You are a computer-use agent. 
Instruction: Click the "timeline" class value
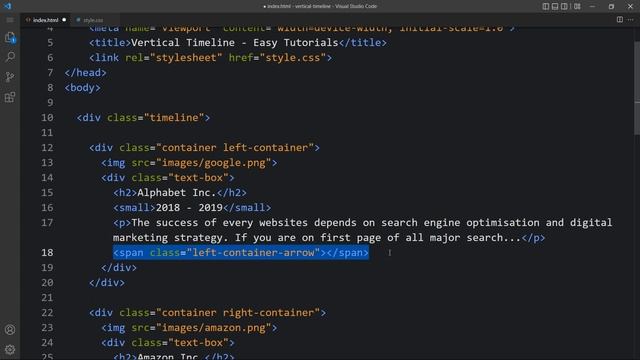174,118
